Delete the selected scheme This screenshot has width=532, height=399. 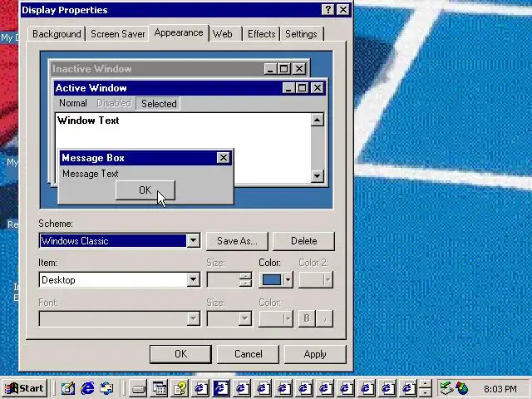[303, 241]
